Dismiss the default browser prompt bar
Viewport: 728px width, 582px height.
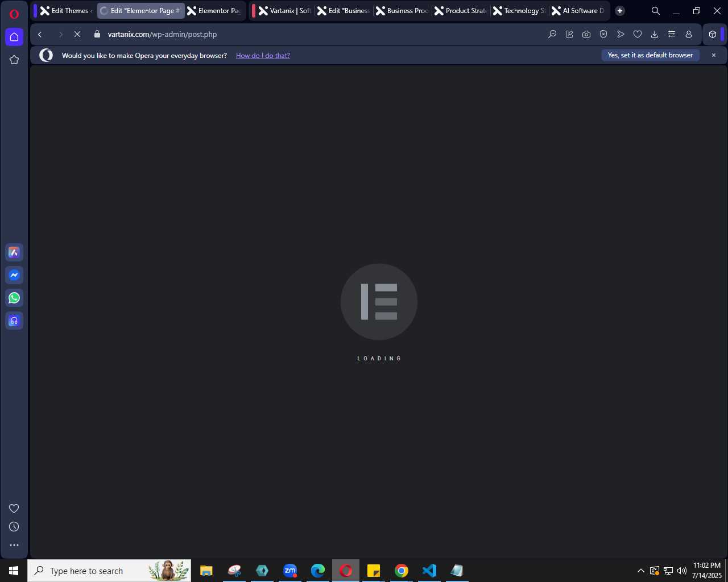pyautogui.click(x=714, y=55)
